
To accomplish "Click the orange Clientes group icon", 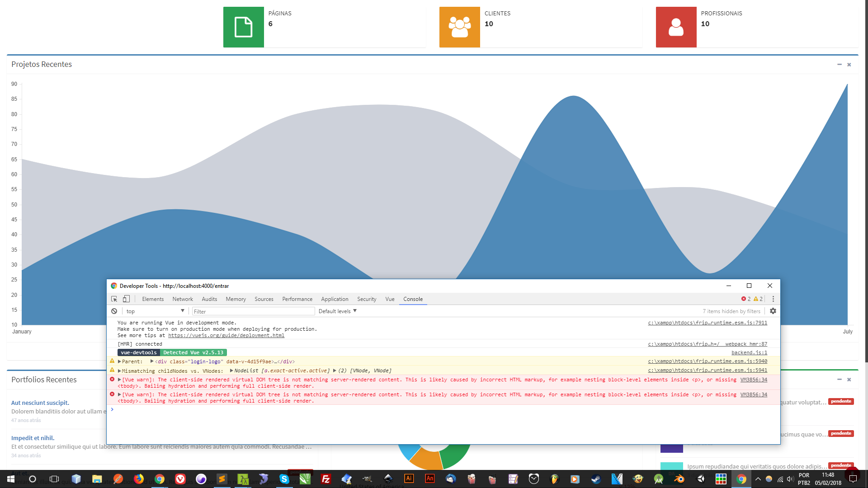I will [x=459, y=27].
